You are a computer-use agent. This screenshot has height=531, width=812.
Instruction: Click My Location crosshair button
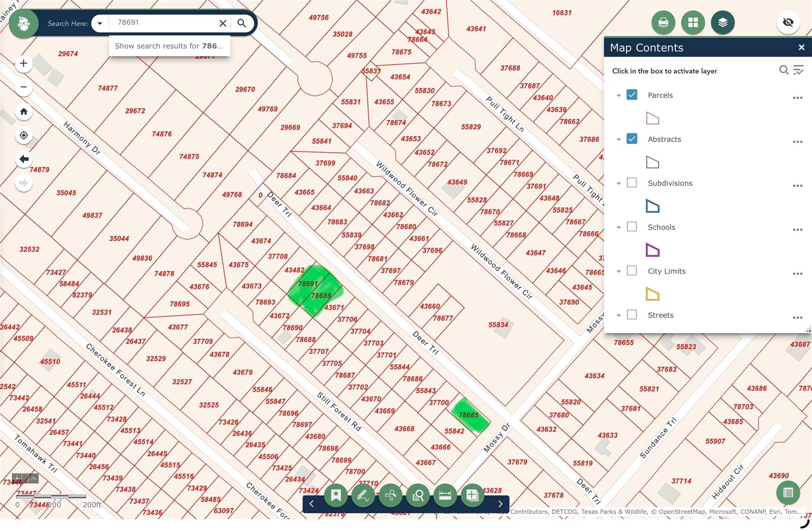pos(24,135)
